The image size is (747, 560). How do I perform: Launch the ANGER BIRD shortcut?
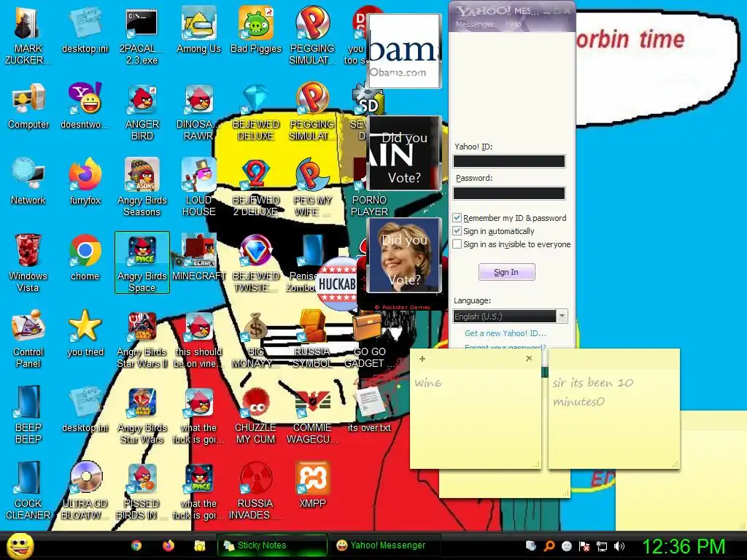tap(142, 112)
